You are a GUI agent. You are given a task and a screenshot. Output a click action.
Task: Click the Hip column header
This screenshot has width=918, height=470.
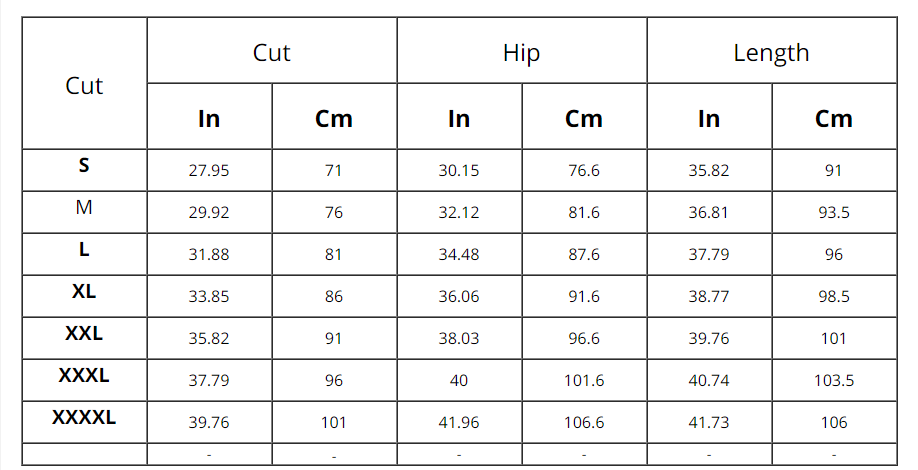pos(521,53)
